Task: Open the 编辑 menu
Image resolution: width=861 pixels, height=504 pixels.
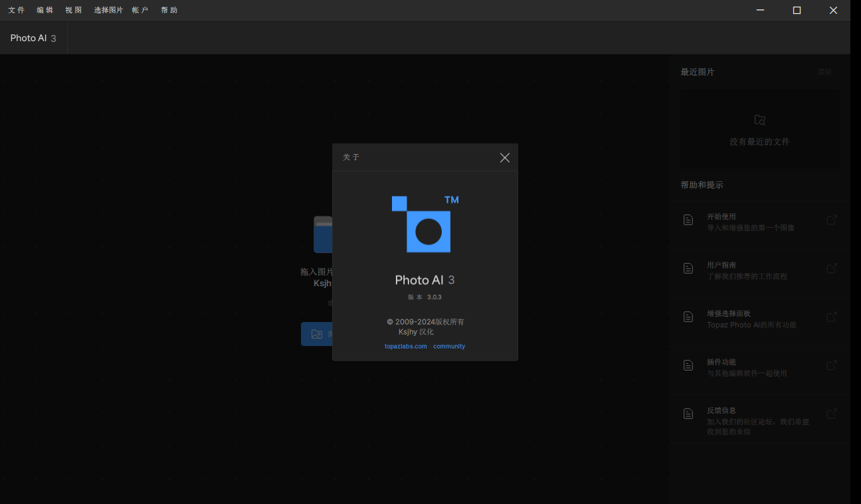Action: [x=45, y=10]
